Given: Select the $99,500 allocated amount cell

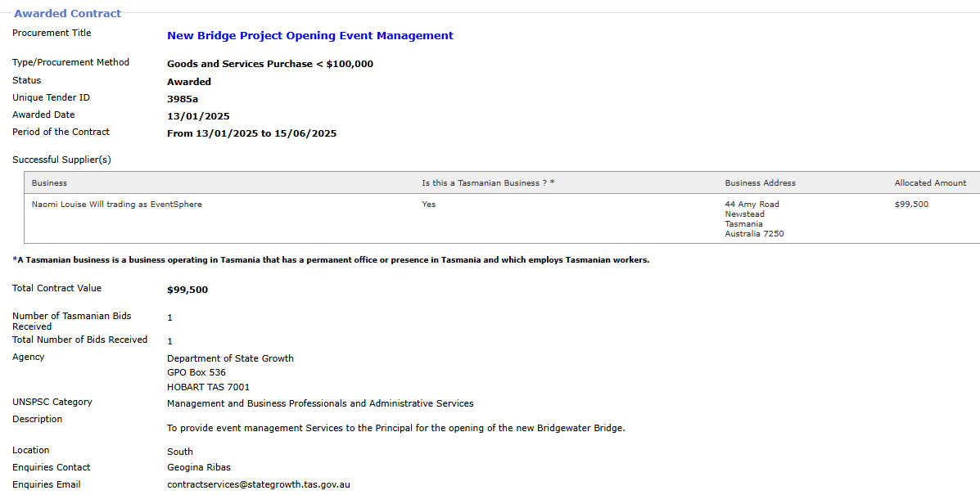Looking at the screenshot, I should 911,204.
